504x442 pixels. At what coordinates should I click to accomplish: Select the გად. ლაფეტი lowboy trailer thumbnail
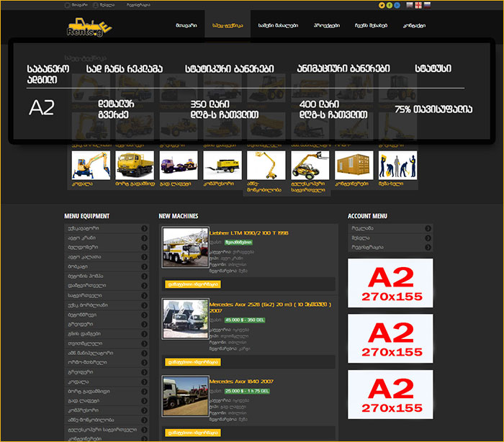(179, 166)
